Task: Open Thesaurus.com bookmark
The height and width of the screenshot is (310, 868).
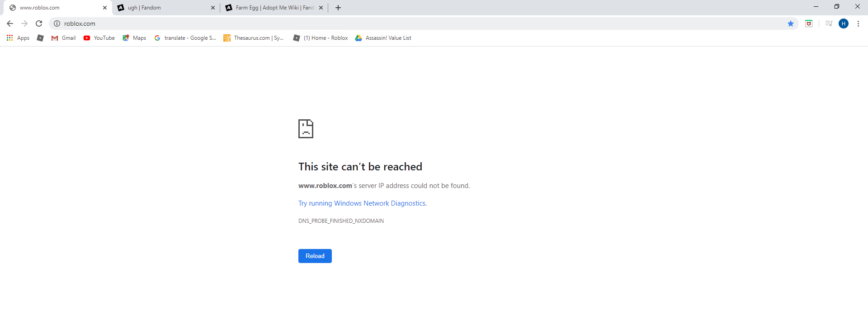Action: click(254, 38)
